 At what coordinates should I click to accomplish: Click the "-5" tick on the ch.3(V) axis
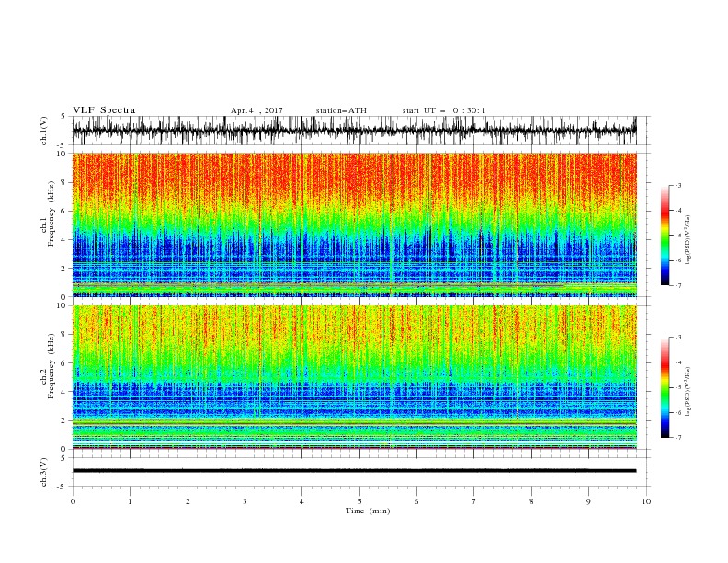pyautogui.click(x=63, y=487)
